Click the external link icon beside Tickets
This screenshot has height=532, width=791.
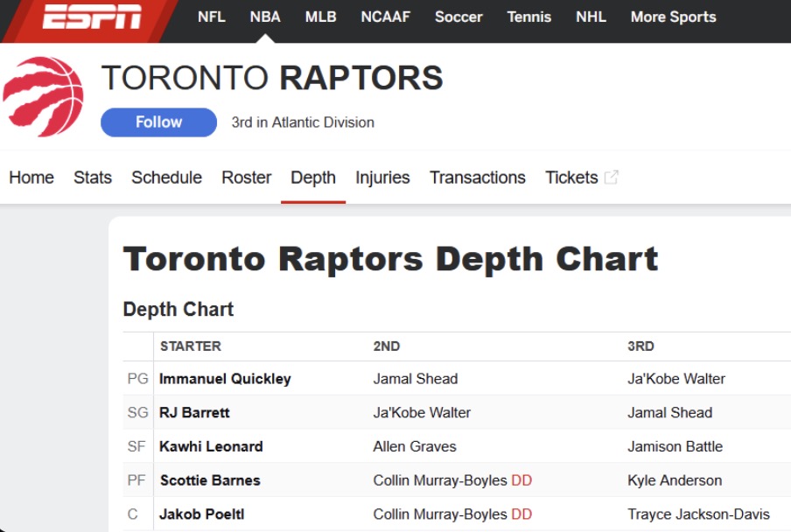pyautogui.click(x=611, y=178)
